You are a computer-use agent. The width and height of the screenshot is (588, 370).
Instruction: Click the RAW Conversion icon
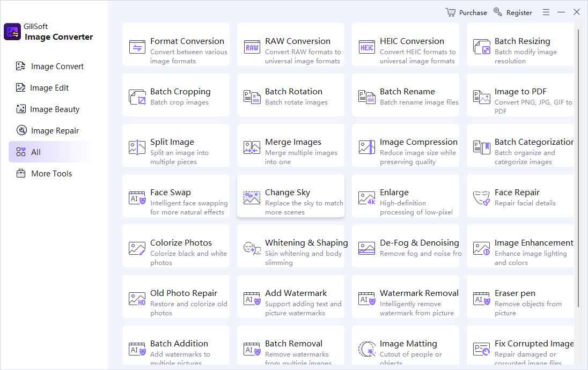pos(252,47)
